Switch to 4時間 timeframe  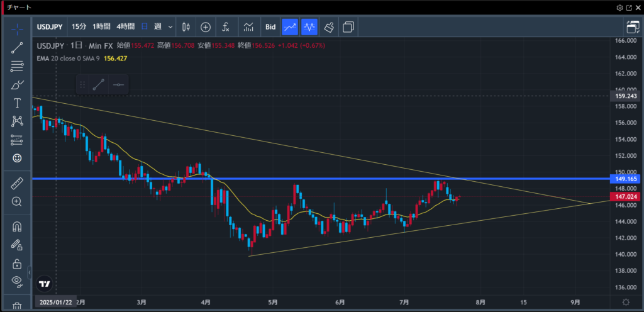click(x=125, y=26)
